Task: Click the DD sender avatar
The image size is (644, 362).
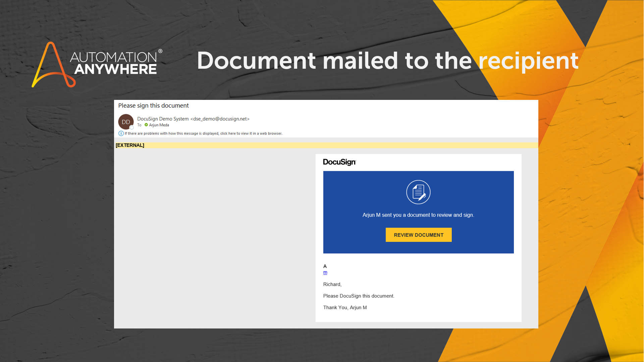Action: pos(126,122)
